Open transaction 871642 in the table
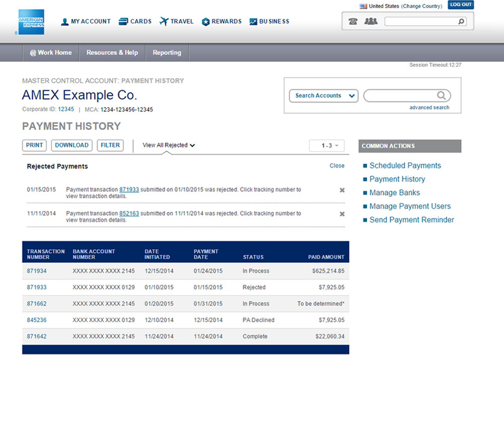 [37, 337]
